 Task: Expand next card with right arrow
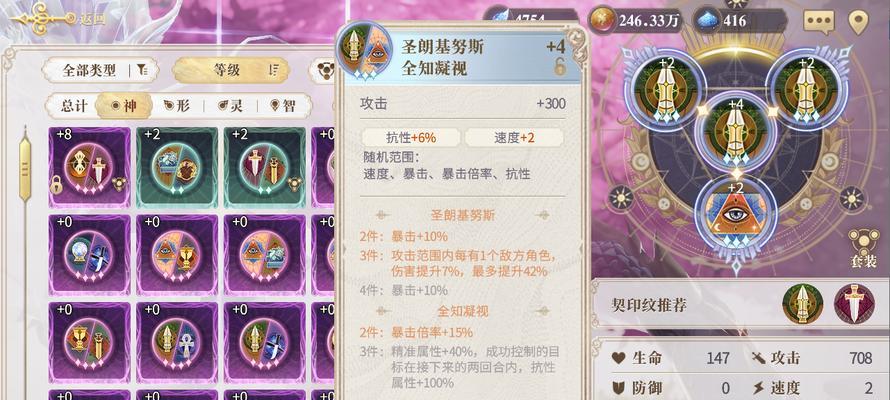point(580,248)
